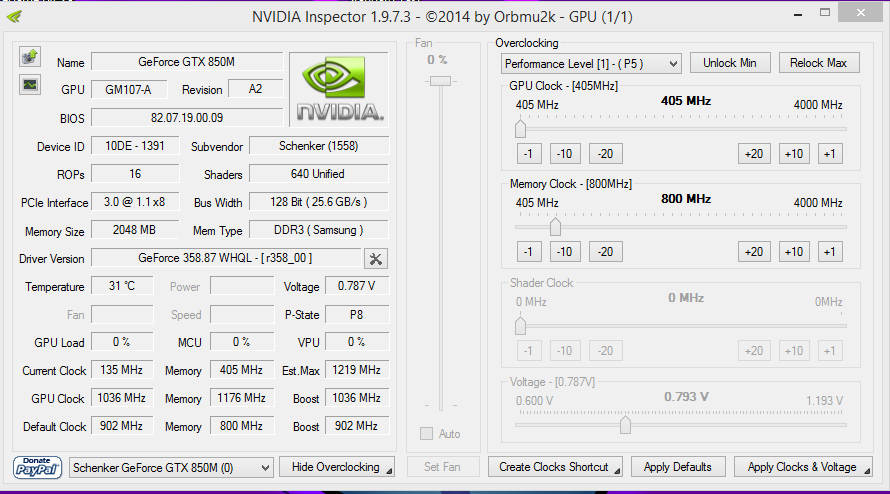890x494 pixels.
Task: Close the NVIDIA Inspector window
Action: click(x=860, y=12)
